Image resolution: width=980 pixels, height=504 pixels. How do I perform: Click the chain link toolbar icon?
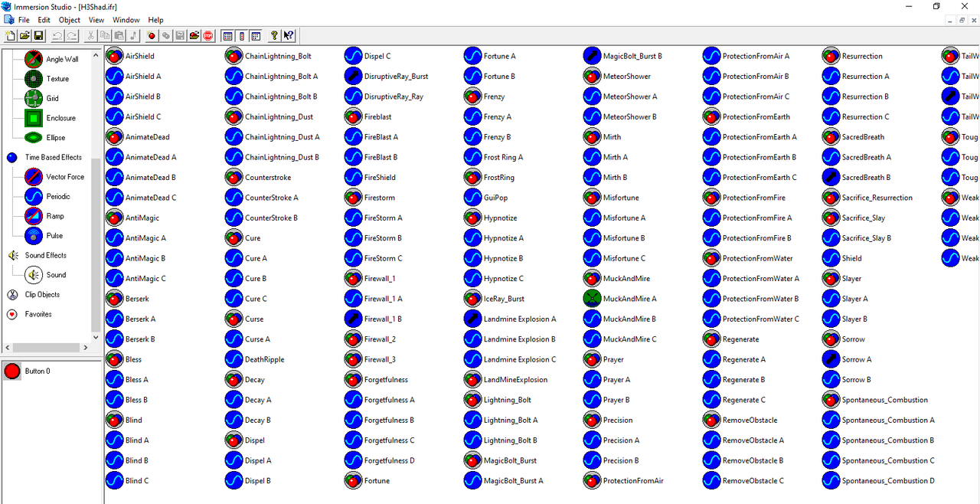click(x=166, y=35)
